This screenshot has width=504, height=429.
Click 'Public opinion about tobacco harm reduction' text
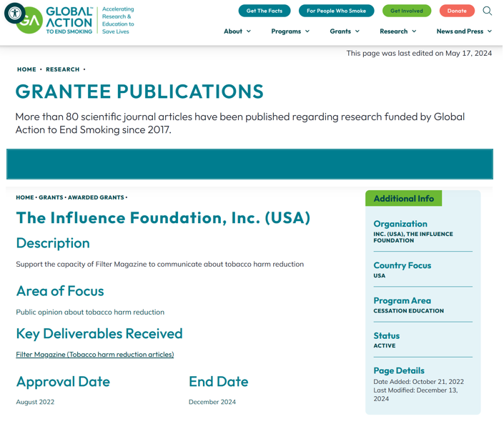(90, 312)
